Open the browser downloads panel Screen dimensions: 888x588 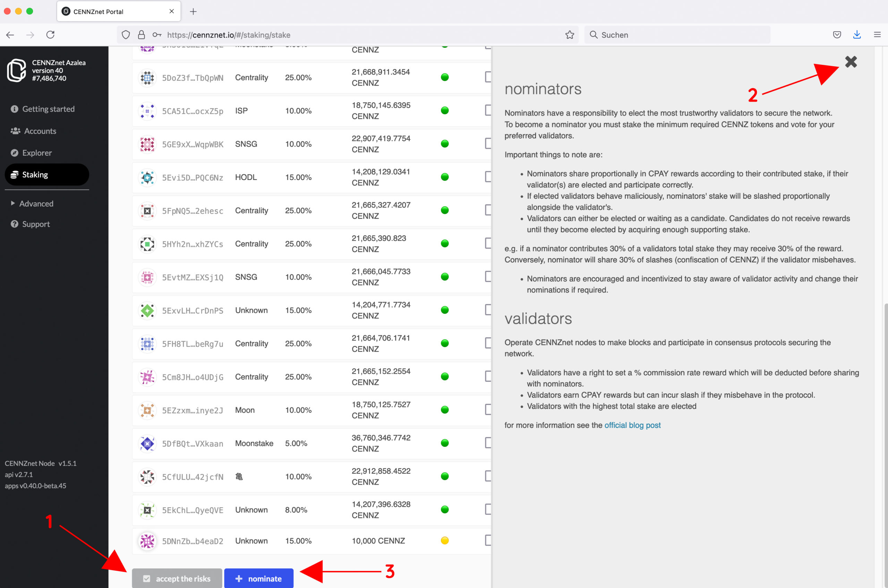pyautogui.click(x=857, y=35)
